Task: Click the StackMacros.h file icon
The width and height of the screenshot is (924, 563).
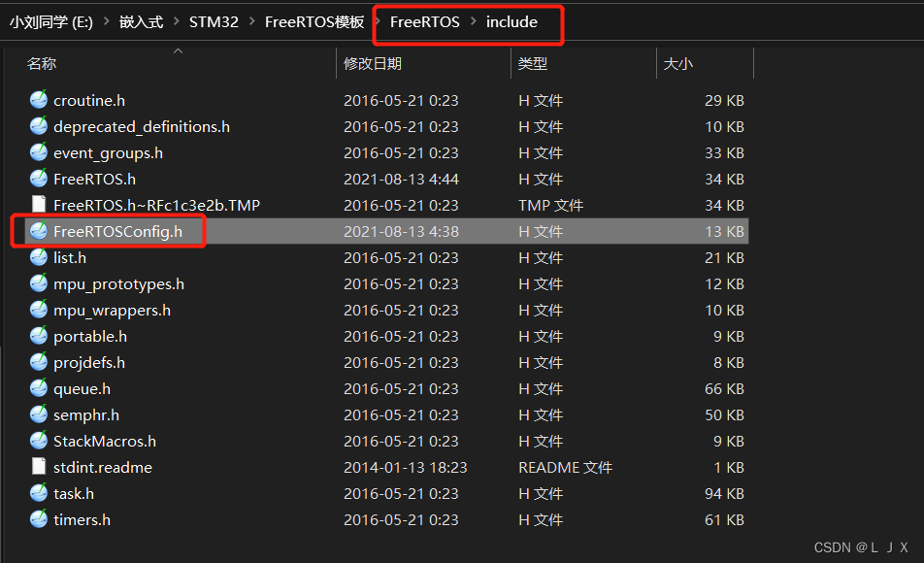Action: (39, 441)
